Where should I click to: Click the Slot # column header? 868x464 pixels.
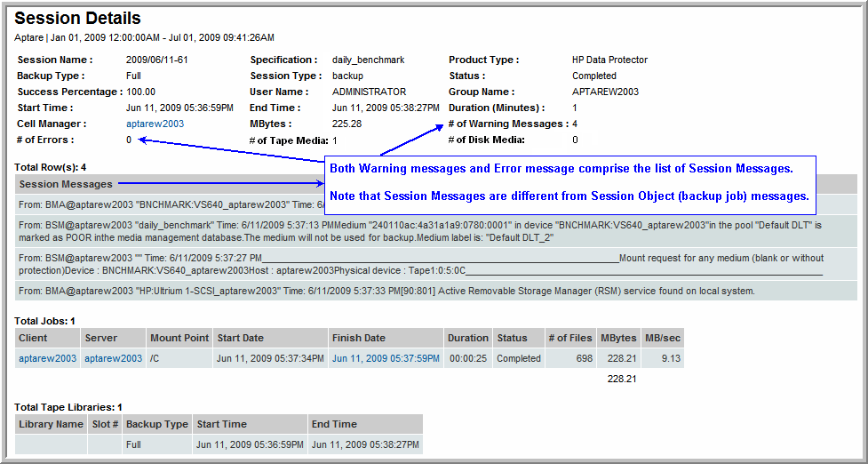(105, 424)
